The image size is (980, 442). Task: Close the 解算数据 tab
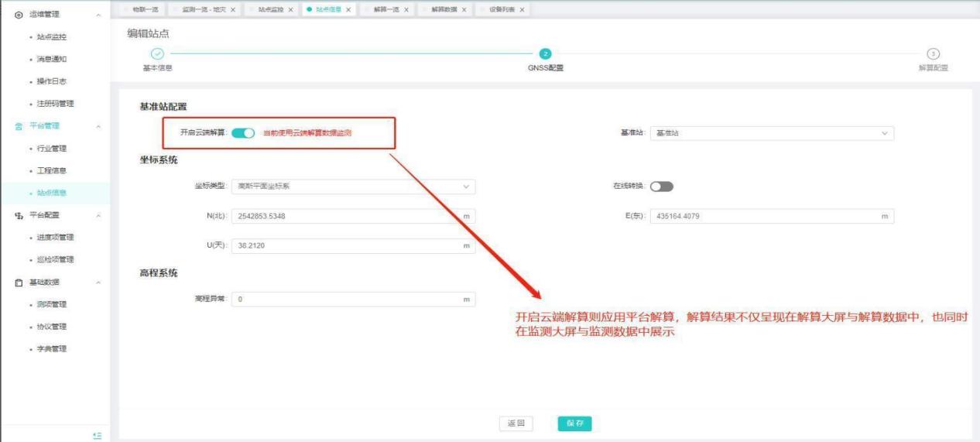pyautogui.click(x=463, y=9)
